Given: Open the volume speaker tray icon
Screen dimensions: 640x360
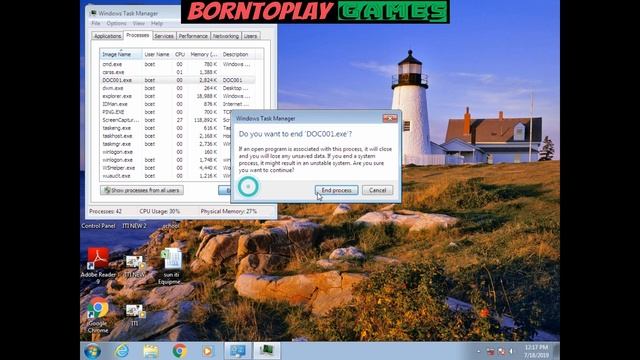Looking at the screenshot, I should coord(511,351).
